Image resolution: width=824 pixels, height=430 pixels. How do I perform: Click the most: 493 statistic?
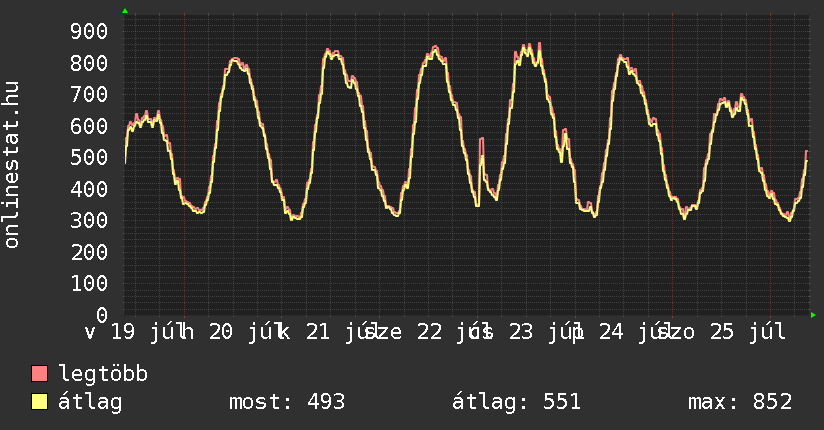[287, 402]
